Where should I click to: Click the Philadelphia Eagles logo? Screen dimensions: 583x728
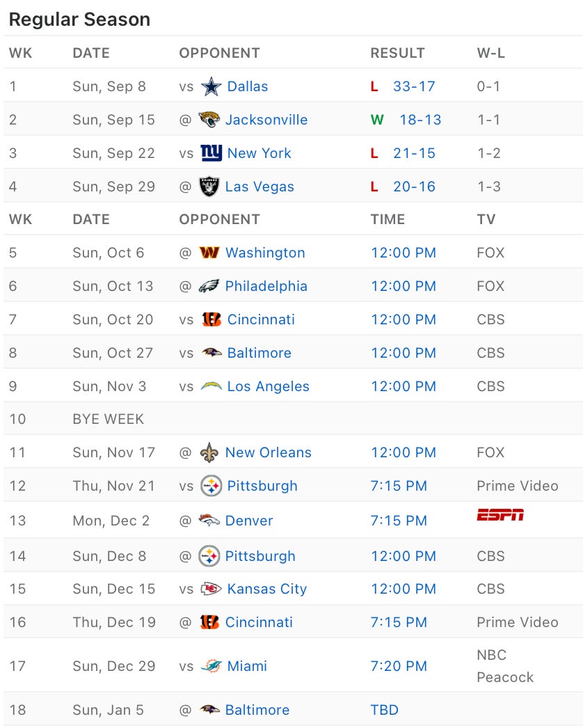click(x=209, y=286)
